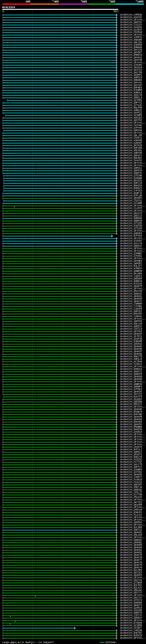The height and width of the screenshot is (644, 146).
Task: Click hit UniRef100_Q40041
Action: 131,82
